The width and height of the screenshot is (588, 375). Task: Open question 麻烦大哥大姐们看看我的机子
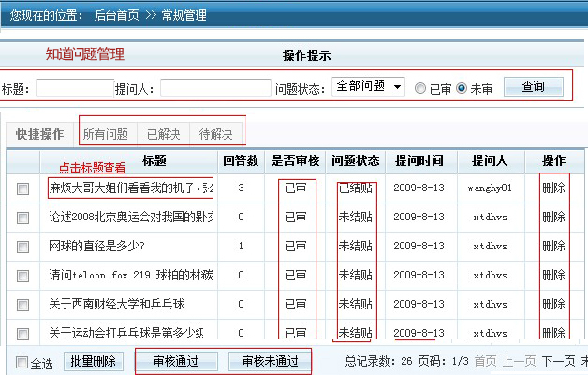[x=131, y=187]
